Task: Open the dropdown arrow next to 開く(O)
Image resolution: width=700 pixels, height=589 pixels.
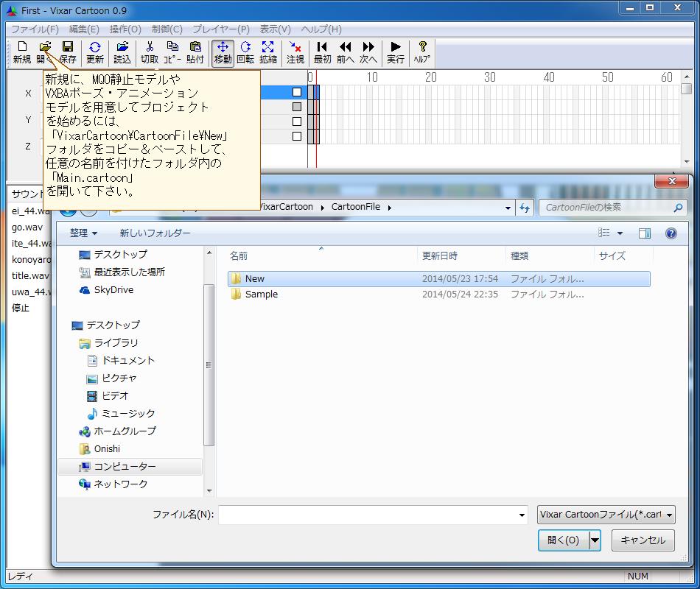Action: coord(594,540)
